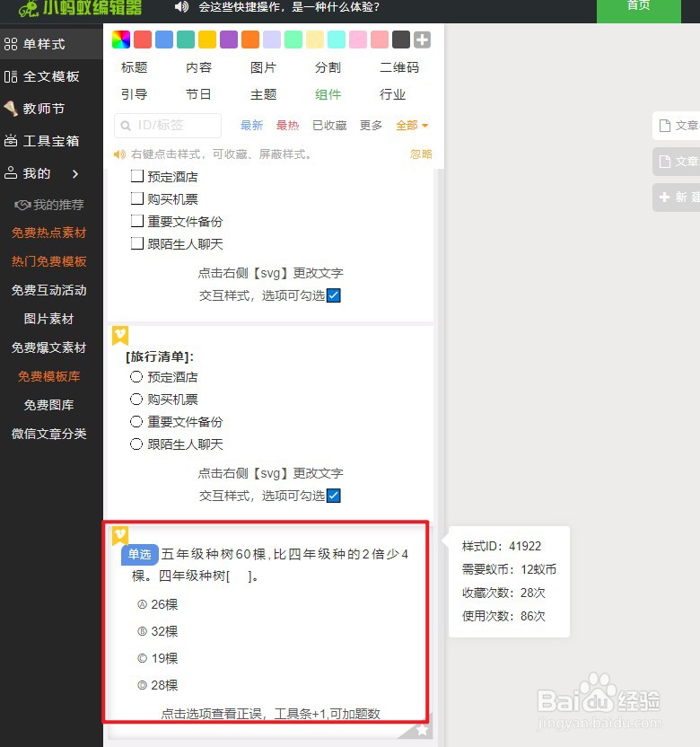
Task: Open 工具宝箱 in sidebar
Action: coord(51,141)
